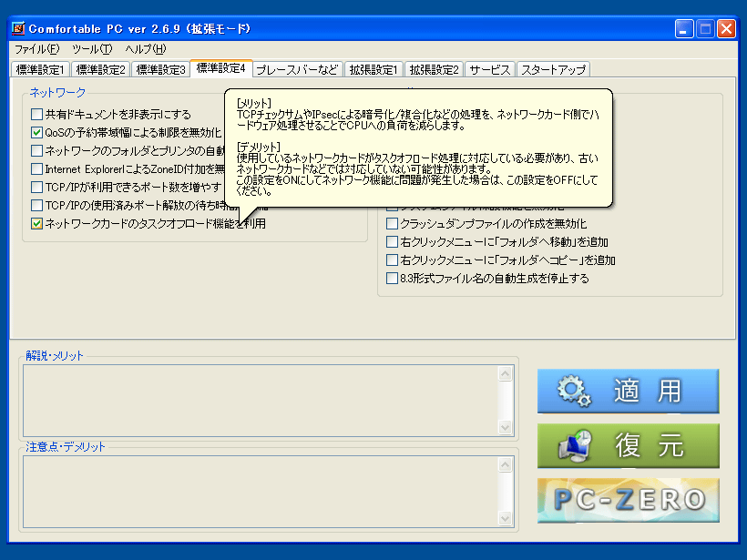Click the gear icon on 適用 button
This screenshot has height=560, width=747.
point(575,392)
